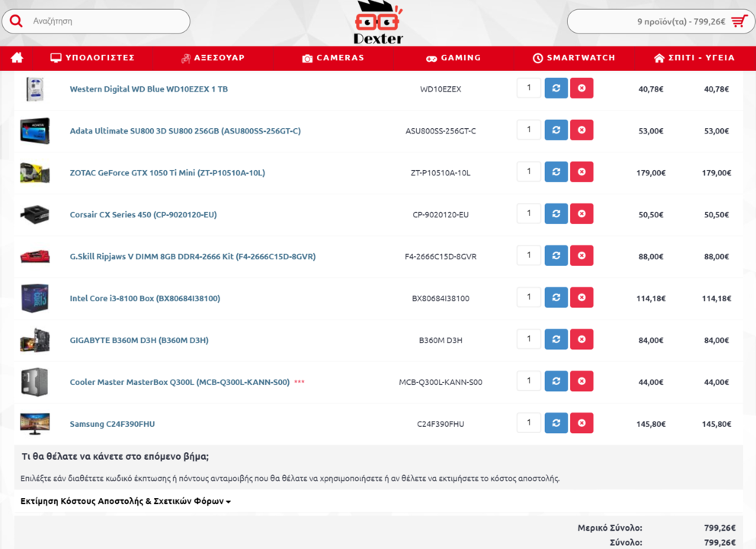This screenshot has height=549, width=756.
Task: Open ZOTAC GeForce GTX 1050 Ti Mini link
Action: click(x=168, y=173)
